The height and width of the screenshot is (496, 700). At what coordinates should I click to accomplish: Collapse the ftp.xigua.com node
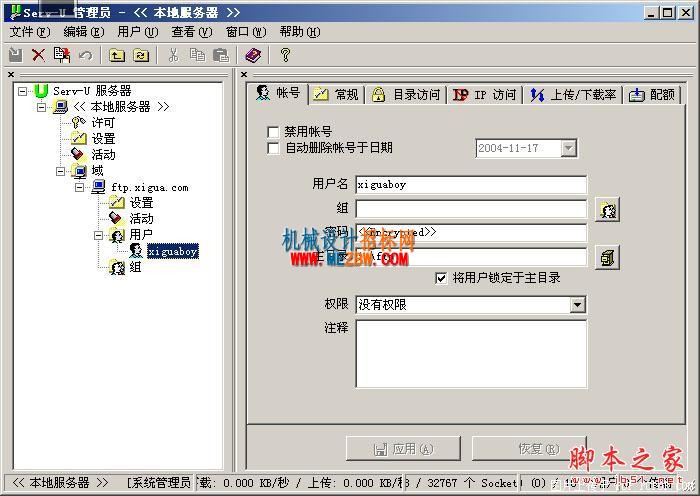(x=79, y=188)
